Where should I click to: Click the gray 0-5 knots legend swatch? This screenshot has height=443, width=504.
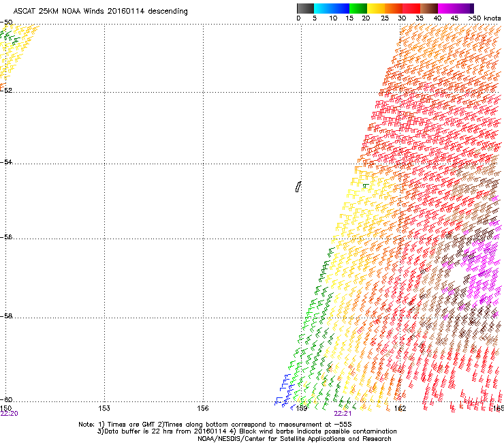click(x=305, y=8)
